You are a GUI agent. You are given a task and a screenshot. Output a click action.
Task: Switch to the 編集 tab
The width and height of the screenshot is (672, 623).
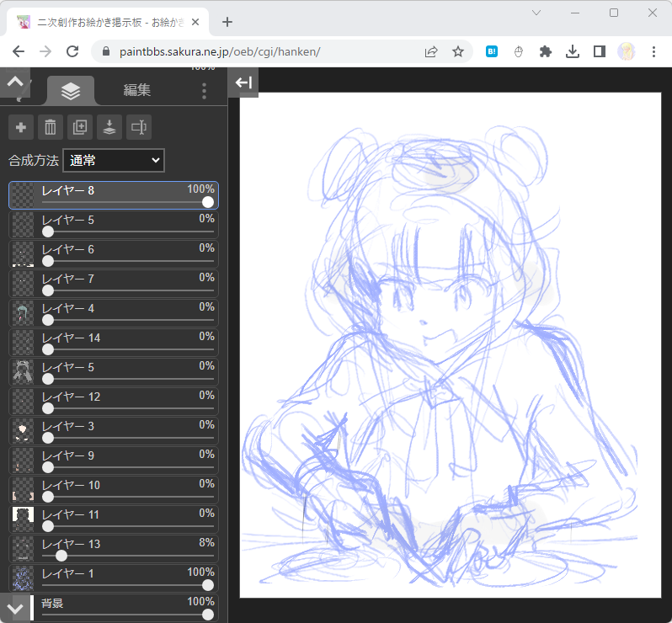coord(137,90)
